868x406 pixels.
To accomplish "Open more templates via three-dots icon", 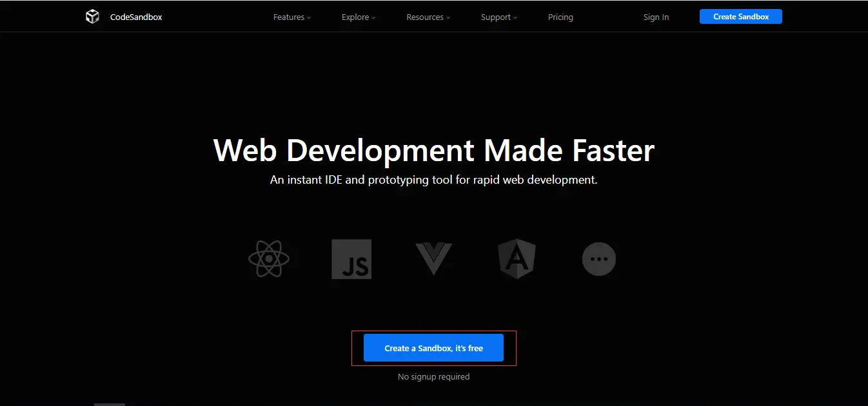I will [x=599, y=259].
